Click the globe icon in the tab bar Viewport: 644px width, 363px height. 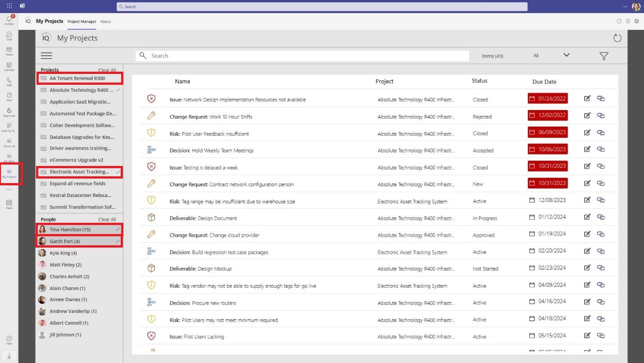[x=636, y=21]
